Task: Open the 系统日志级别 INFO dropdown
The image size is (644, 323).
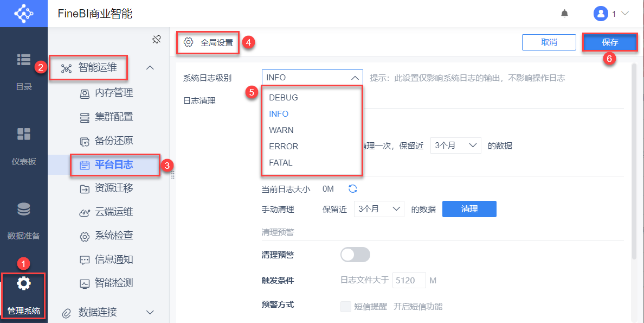Action: tap(312, 78)
